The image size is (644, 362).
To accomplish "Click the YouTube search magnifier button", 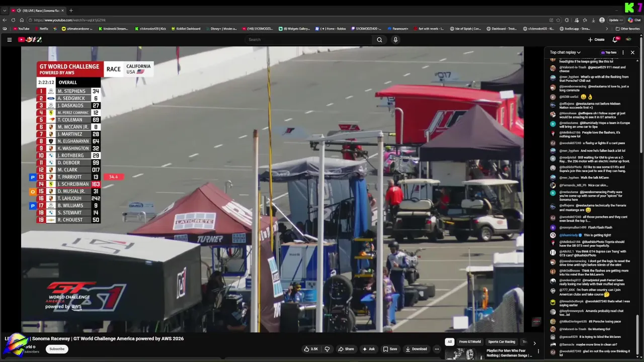I will click(379, 40).
